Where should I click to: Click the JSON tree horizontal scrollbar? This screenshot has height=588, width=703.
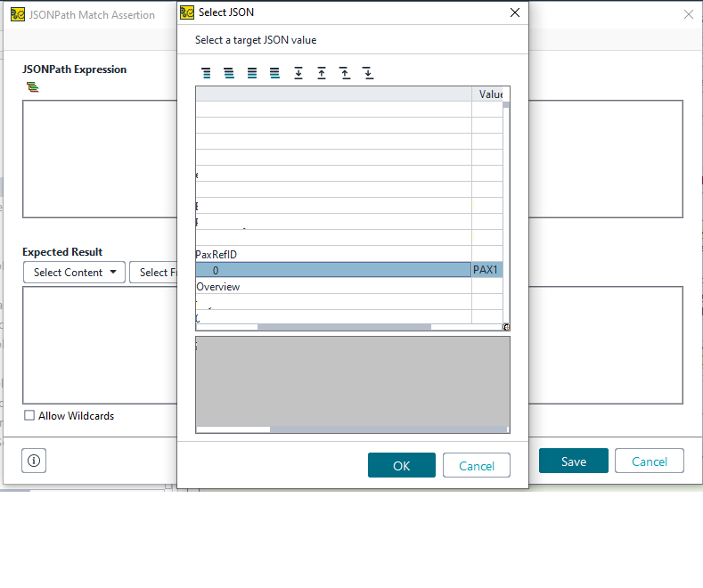coord(349,327)
